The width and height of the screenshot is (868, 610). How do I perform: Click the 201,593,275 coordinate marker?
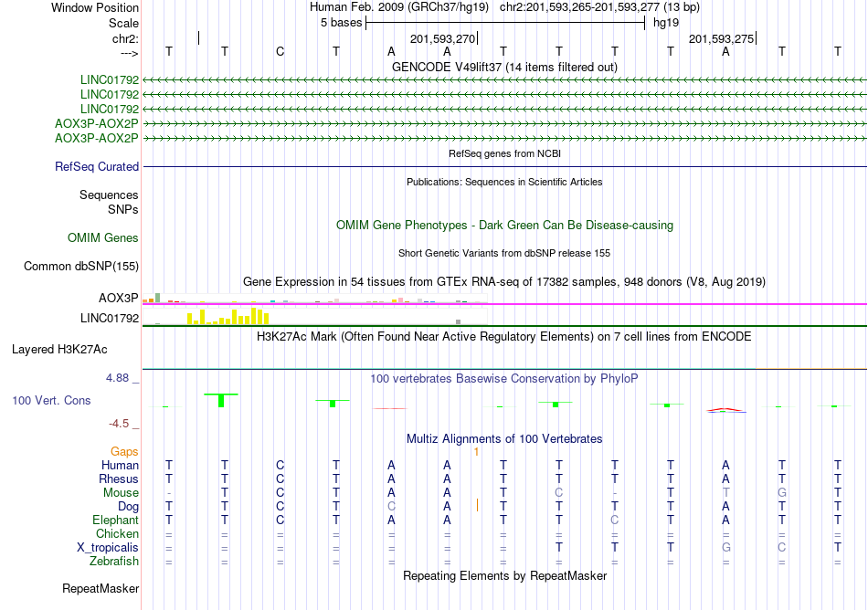(x=721, y=38)
